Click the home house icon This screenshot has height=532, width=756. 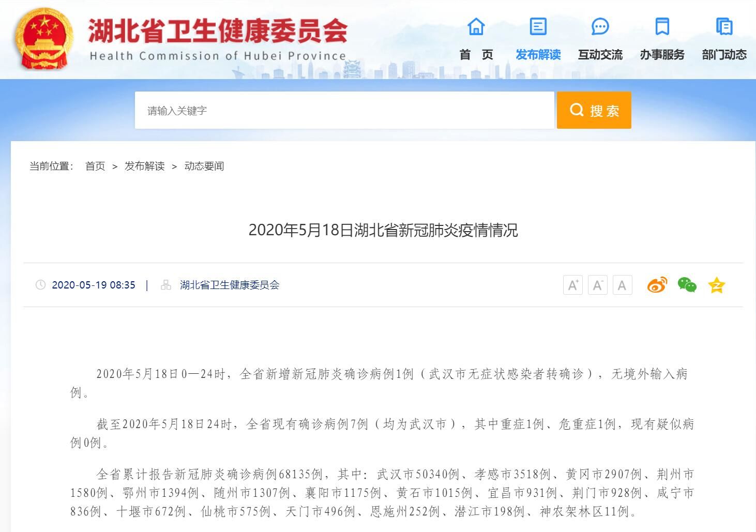click(476, 26)
